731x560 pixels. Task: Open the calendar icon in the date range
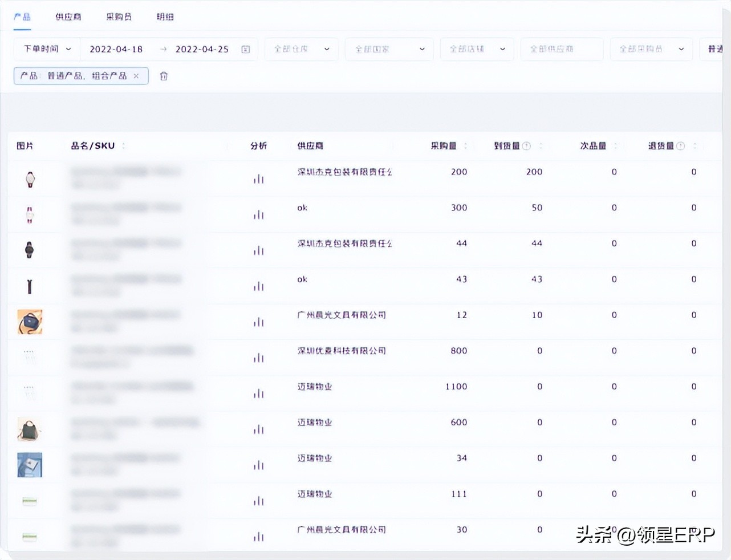pos(246,50)
